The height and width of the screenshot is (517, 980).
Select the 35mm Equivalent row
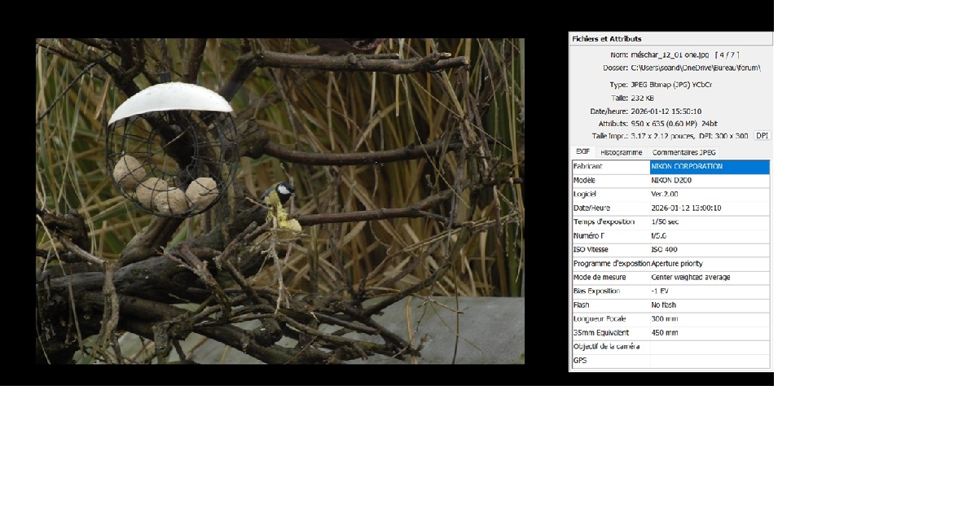(x=670, y=333)
